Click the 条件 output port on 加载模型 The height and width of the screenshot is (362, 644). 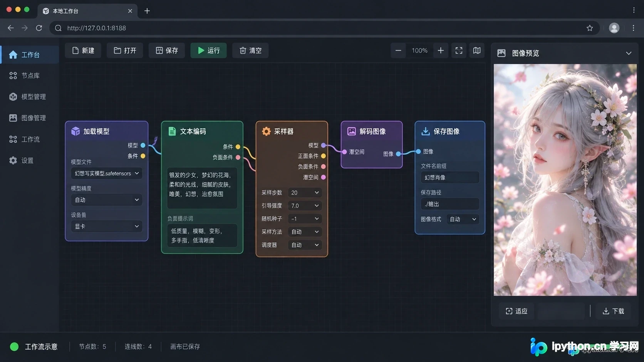coord(143,156)
